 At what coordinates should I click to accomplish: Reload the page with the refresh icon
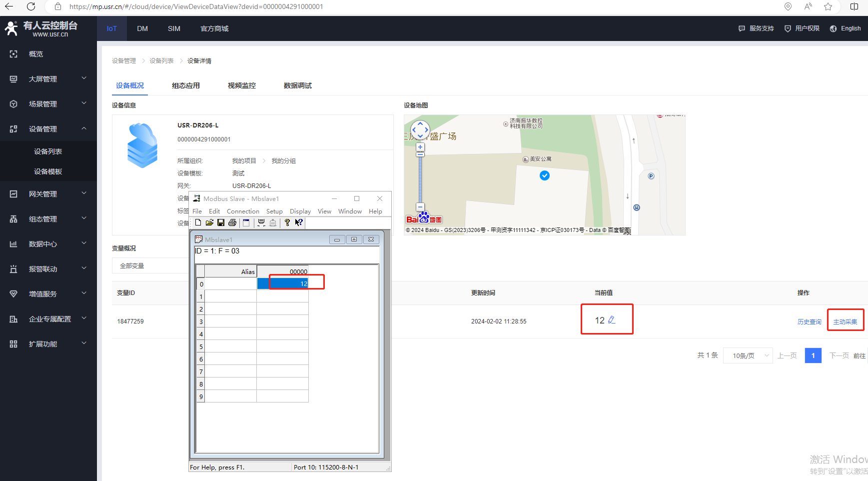pyautogui.click(x=31, y=6)
